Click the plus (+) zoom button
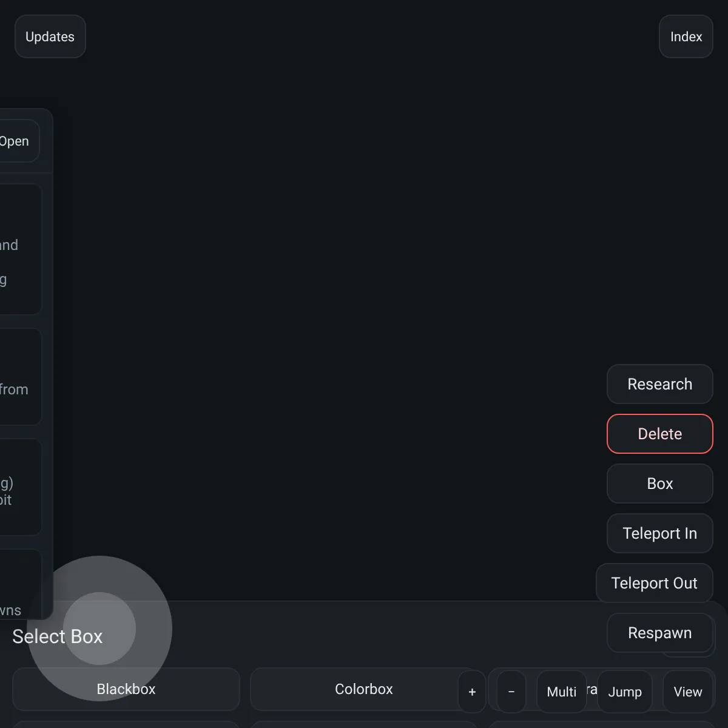 472,692
